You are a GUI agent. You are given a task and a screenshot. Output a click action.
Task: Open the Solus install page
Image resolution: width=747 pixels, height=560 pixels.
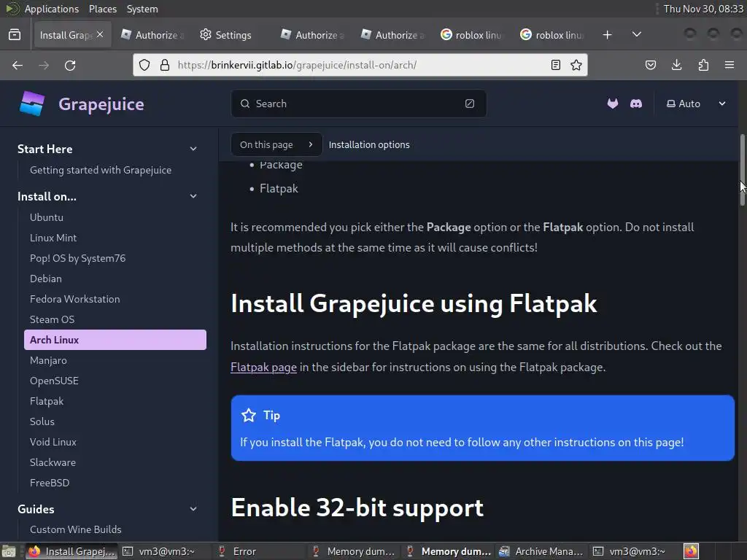[42, 422]
